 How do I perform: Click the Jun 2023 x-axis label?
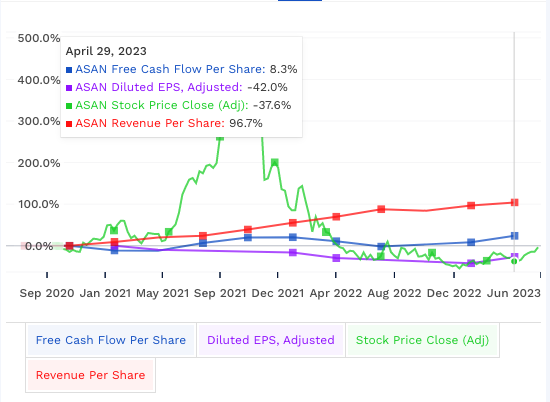point(514,293)
